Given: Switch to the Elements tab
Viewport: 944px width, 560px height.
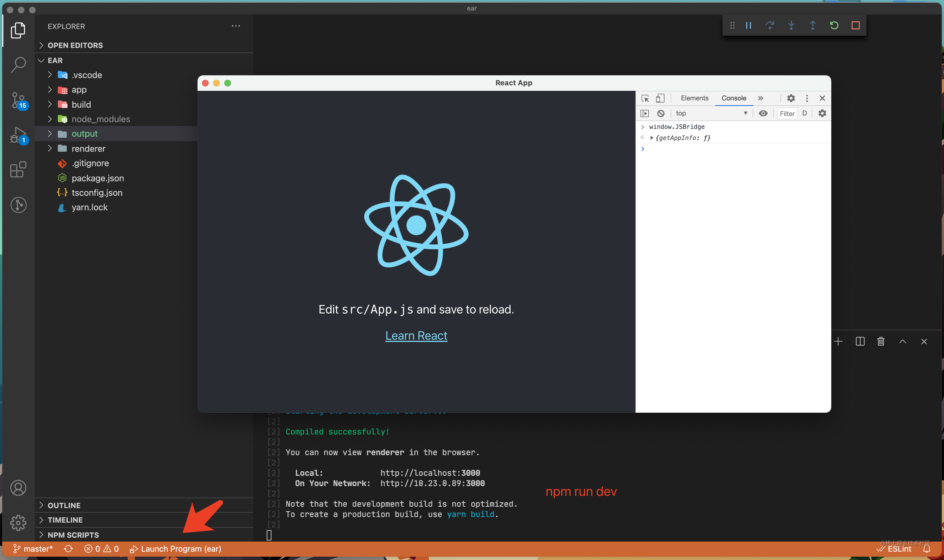Looking at the screenshot, I should tap(694, 98).
